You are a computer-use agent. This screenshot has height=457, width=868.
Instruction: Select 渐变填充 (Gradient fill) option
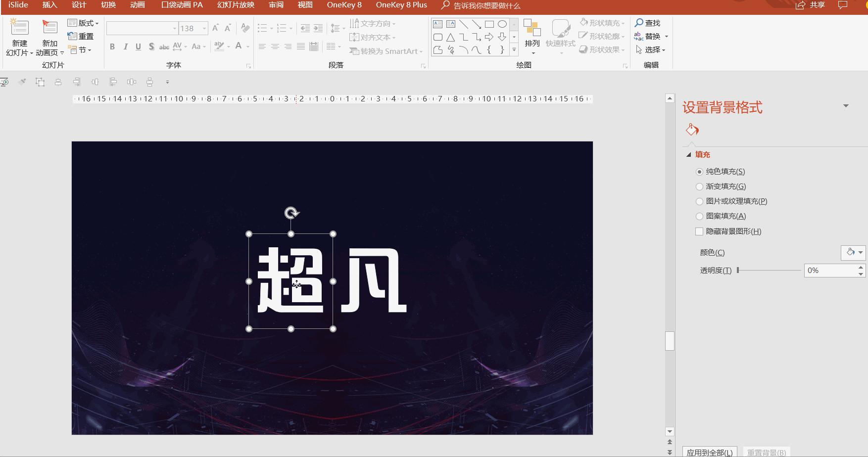[699, 186]
